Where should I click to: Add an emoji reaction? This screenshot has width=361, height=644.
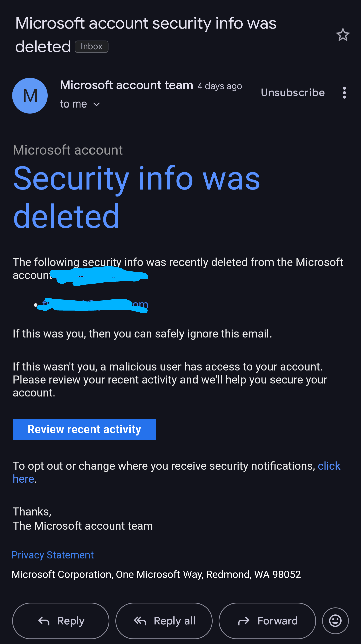[335, 621]
